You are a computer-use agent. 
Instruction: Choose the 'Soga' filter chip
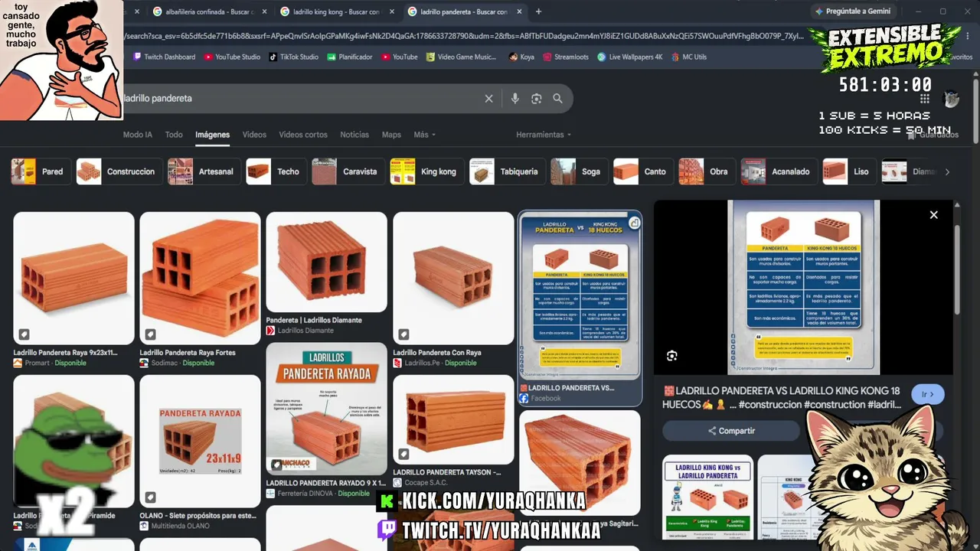pyautogui.click(x=578, y=171)
